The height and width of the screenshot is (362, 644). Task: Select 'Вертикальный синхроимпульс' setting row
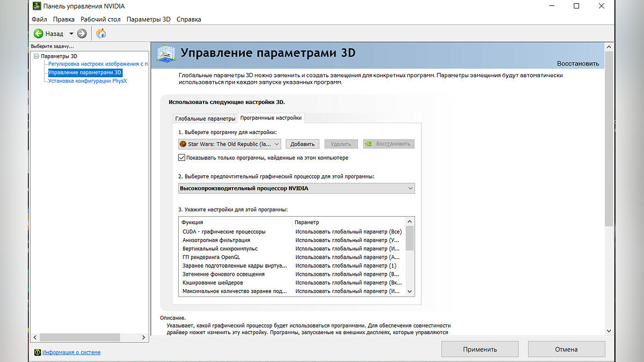pyautogui.click(x=220, y=249)
